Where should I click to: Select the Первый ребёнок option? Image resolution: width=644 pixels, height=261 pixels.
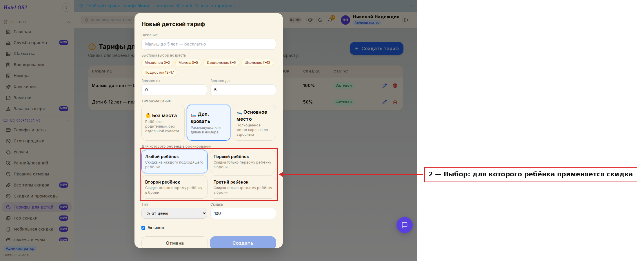point(243,162)
